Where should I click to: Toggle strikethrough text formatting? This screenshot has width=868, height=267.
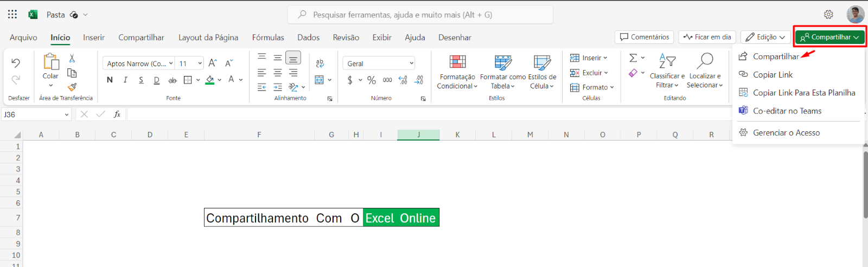[x=173, y=80]
